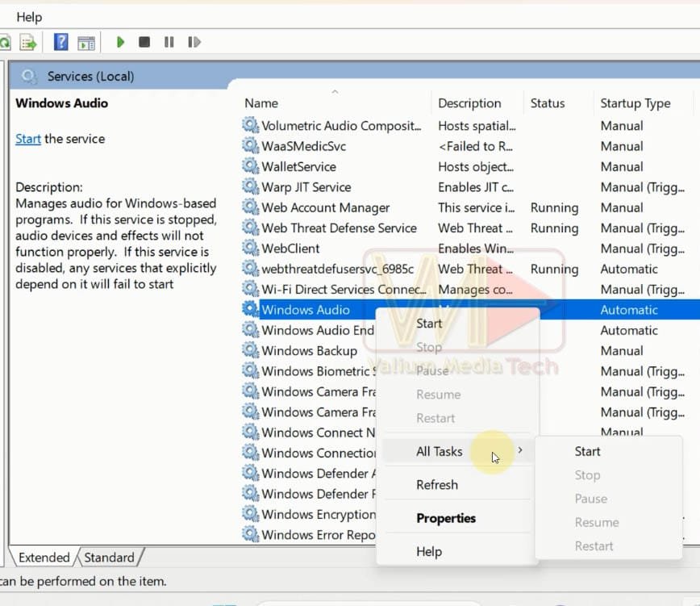Viewport: 700px width, 606px height.
Task: Select the Windows Backup service name
Action: (x=310, y=351)
